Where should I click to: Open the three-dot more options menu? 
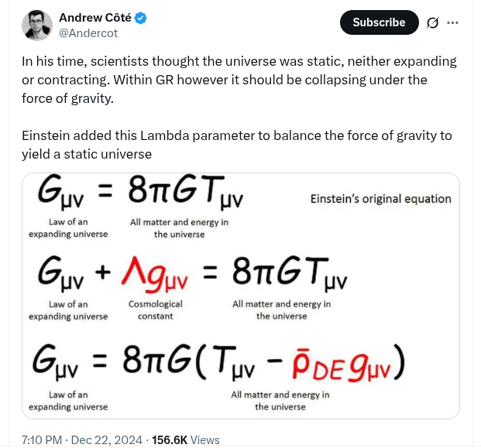452,22
